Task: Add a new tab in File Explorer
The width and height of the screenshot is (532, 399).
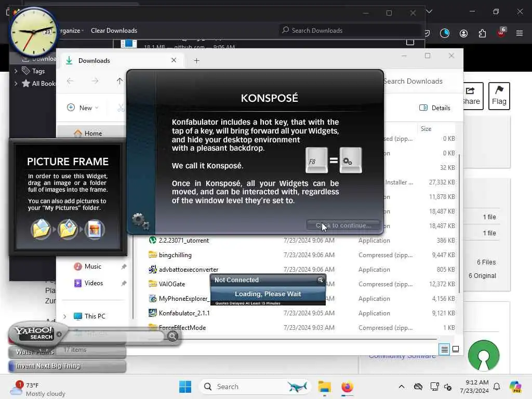Action: [196, 61]
